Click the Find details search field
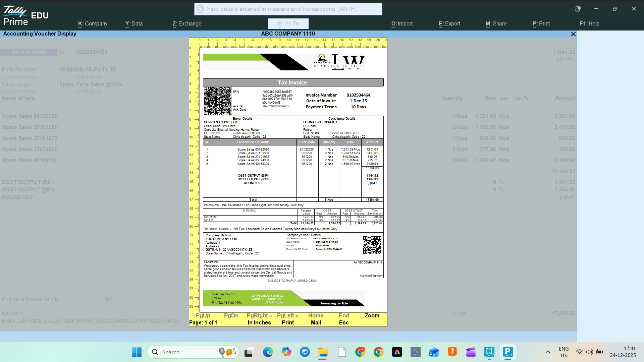 [x=288, y=9]
